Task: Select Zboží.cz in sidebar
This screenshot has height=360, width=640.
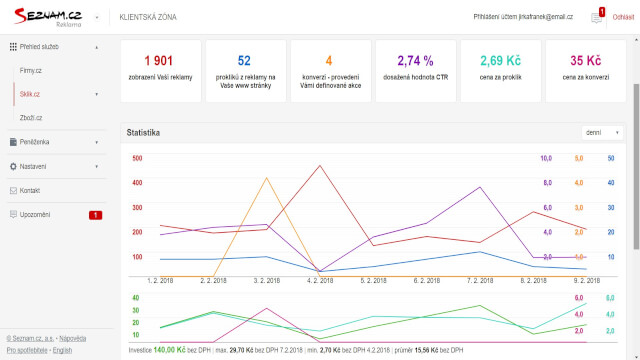Action: tap(31, 118)
